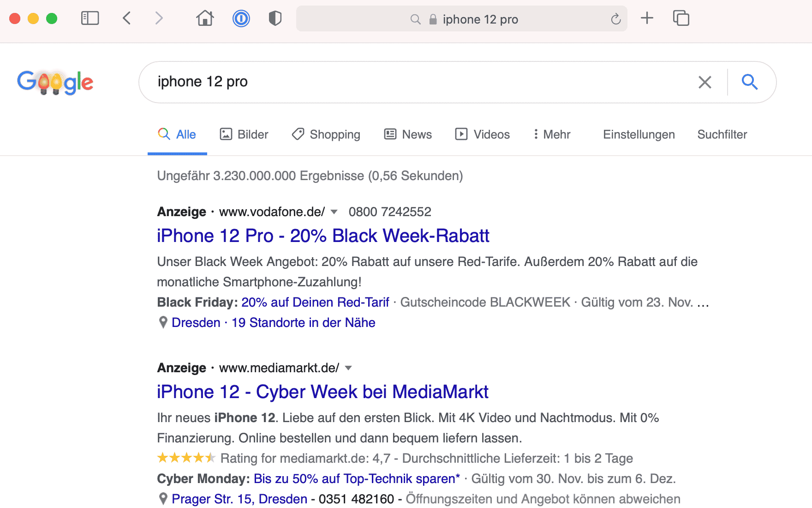Select the Alle results tab

click(177, 134)
